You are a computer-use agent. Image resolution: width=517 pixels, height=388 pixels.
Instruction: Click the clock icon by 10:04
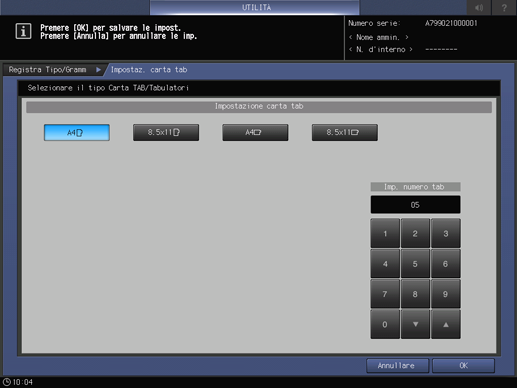(x=6, y=382)
